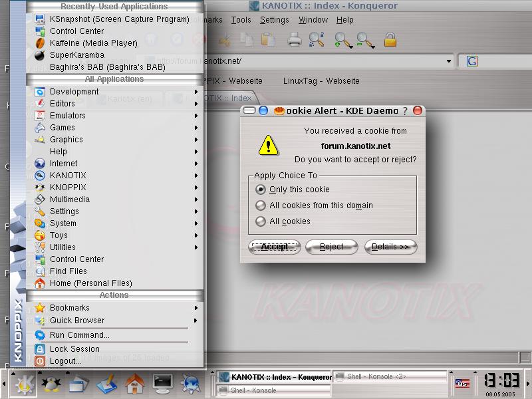Image resolution: width=532 pixels, height=399 pixels.
Task: Click the zoom in magnifier icon
Action: tap(342, 40)
